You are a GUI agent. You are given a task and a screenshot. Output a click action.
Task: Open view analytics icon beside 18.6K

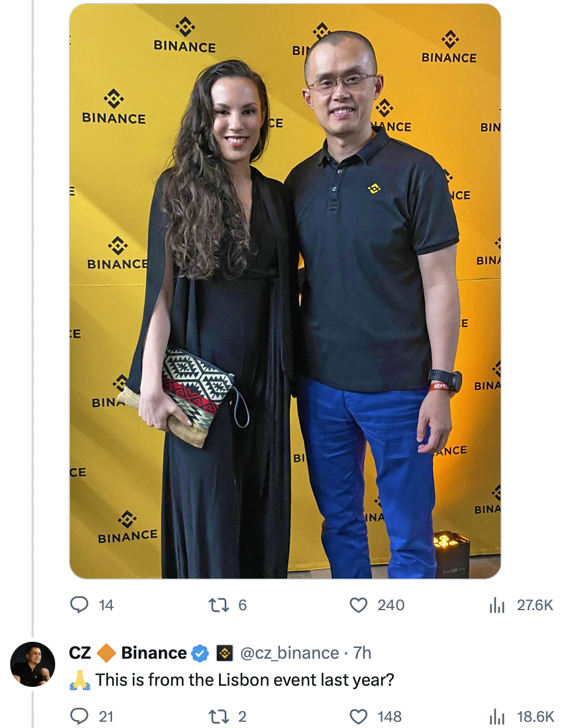tap(497, 717)
